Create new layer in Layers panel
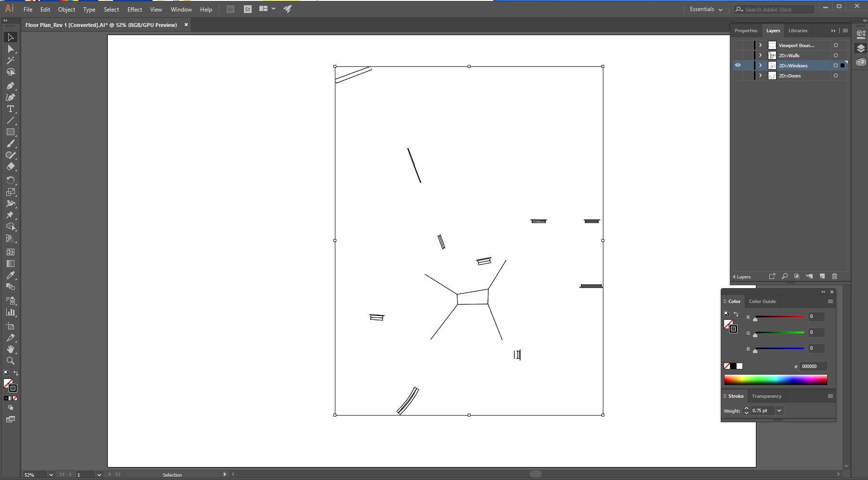868x480 pixels. (822, 277)
